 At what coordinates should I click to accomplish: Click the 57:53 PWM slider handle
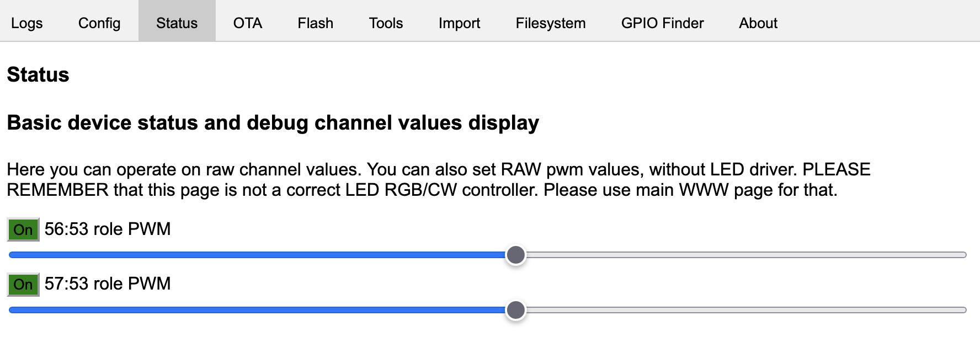coord(516,310)
